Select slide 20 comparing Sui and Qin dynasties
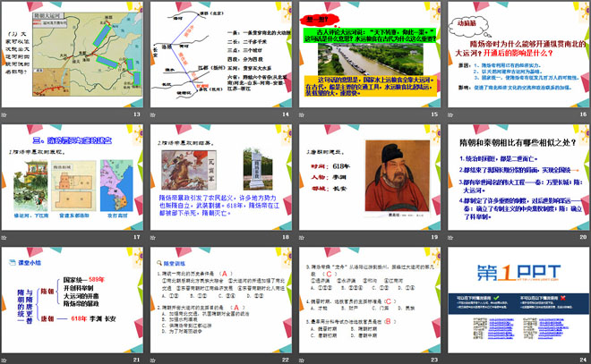 (518, 177)
